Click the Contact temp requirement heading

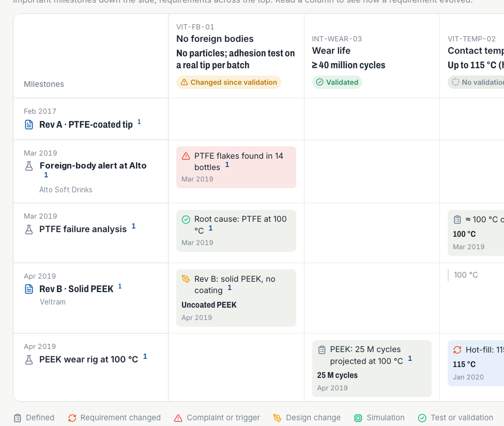476,51
